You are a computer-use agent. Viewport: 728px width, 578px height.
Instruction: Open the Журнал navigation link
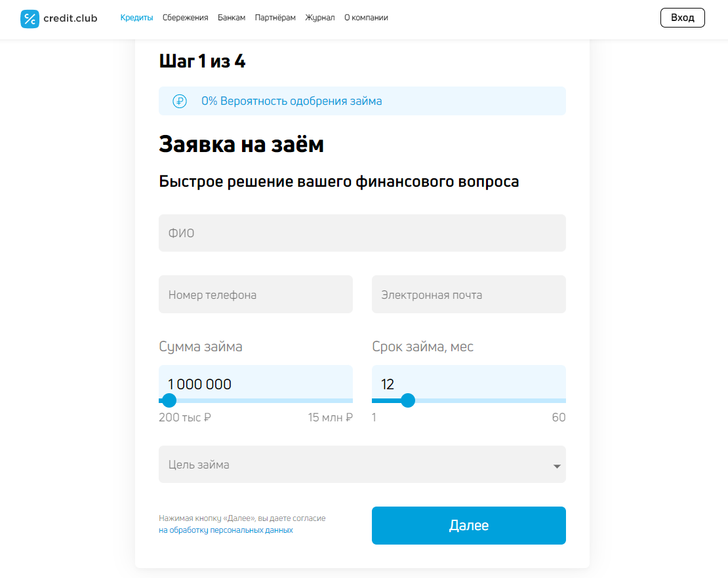(320, 18)
